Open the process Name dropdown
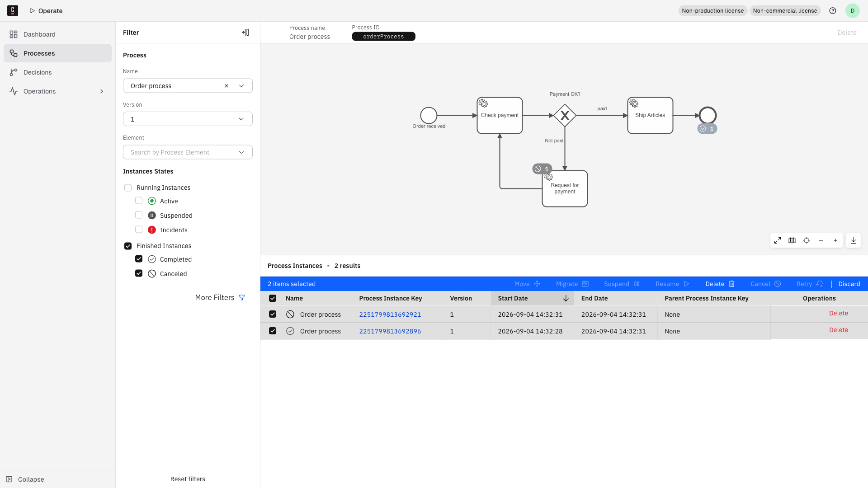Viewport: 868px width, 488px height. (x=241, y=86)
